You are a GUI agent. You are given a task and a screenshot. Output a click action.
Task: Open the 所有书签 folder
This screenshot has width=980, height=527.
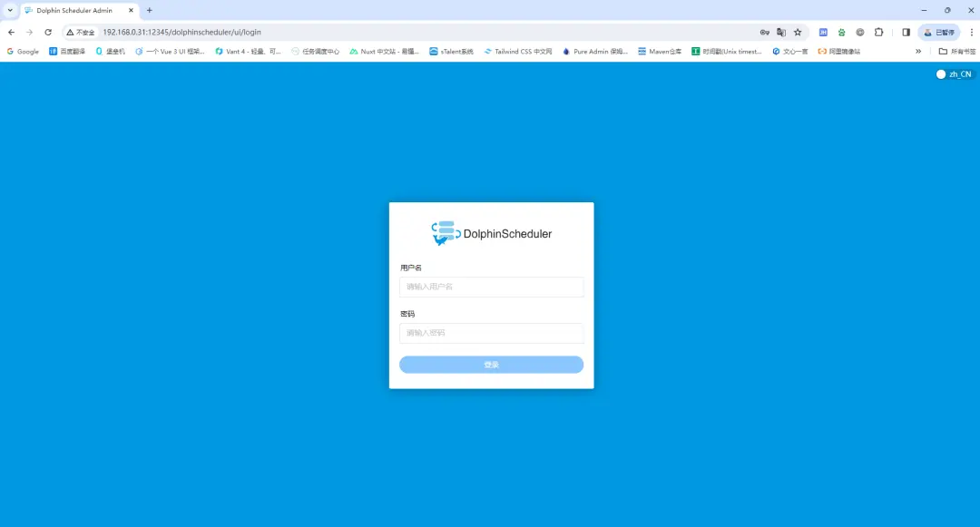[x=957, y=52]
